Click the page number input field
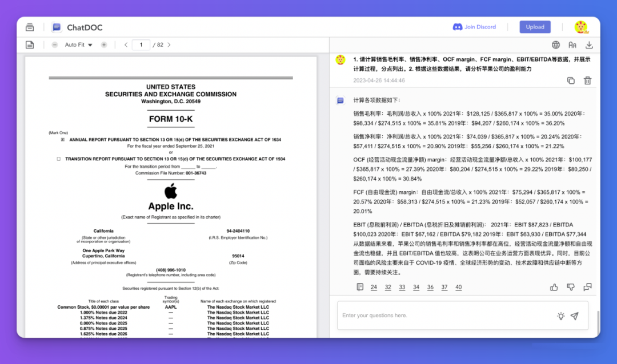 click(x=141, y=45)
